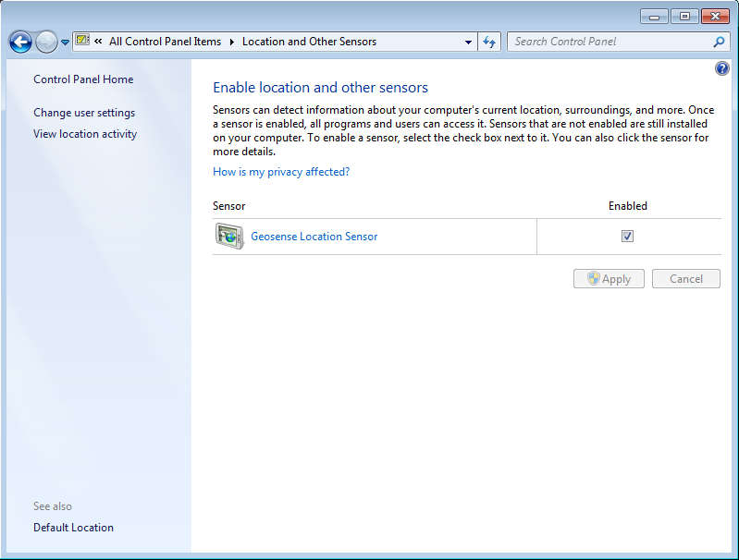Expand arrow after All Control Panel Items

coord(232,42)
